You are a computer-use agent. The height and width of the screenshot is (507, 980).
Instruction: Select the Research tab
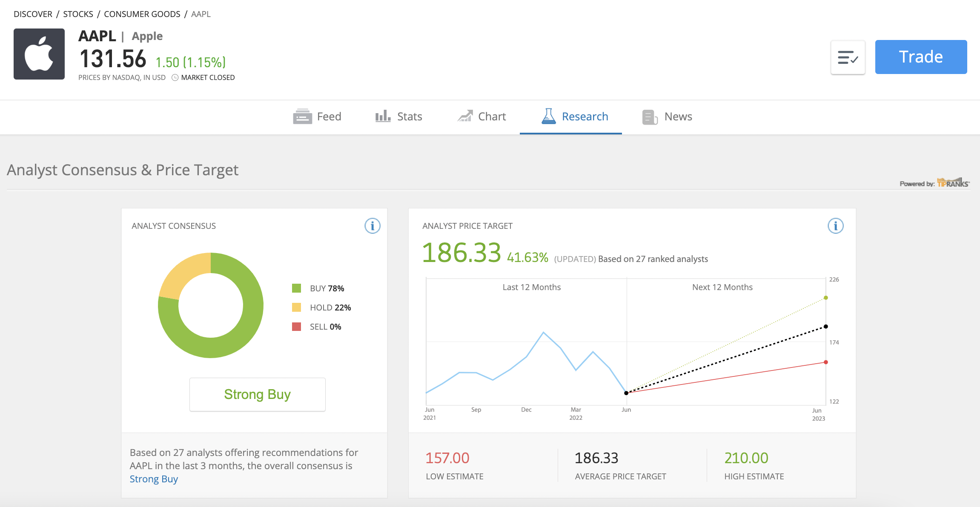click(x=571, y=117)
